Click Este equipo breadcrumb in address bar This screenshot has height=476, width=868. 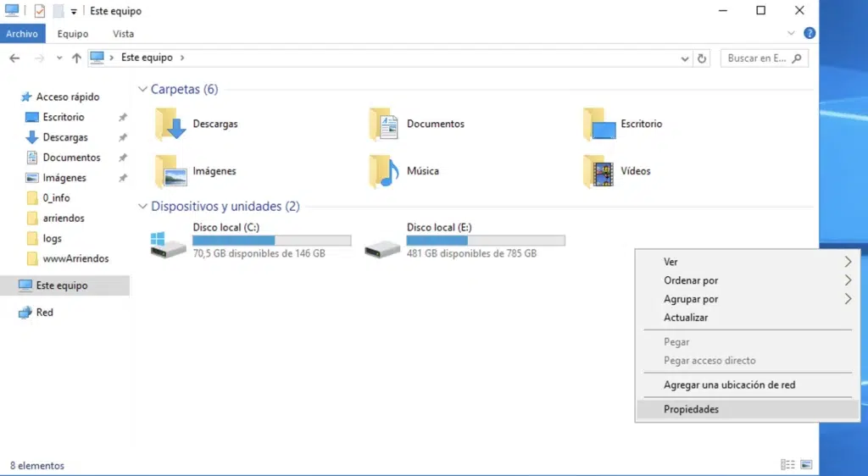tap(147, 58)
